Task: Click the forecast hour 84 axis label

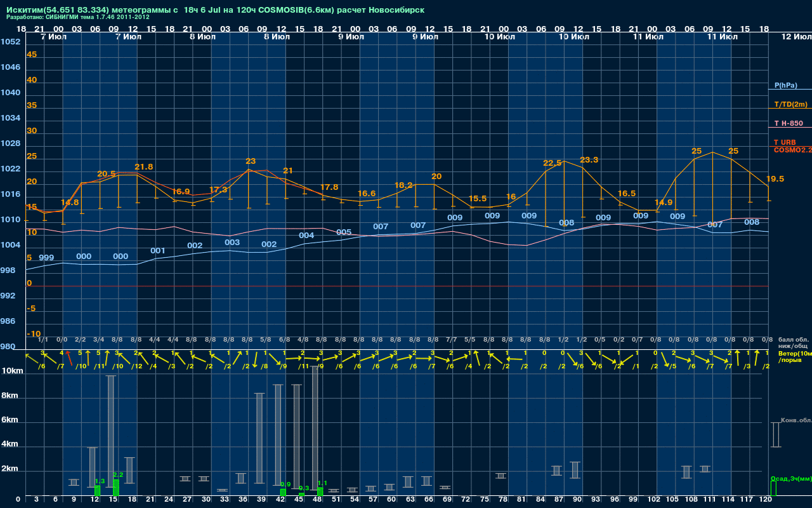Action: [x=540, y=500]
